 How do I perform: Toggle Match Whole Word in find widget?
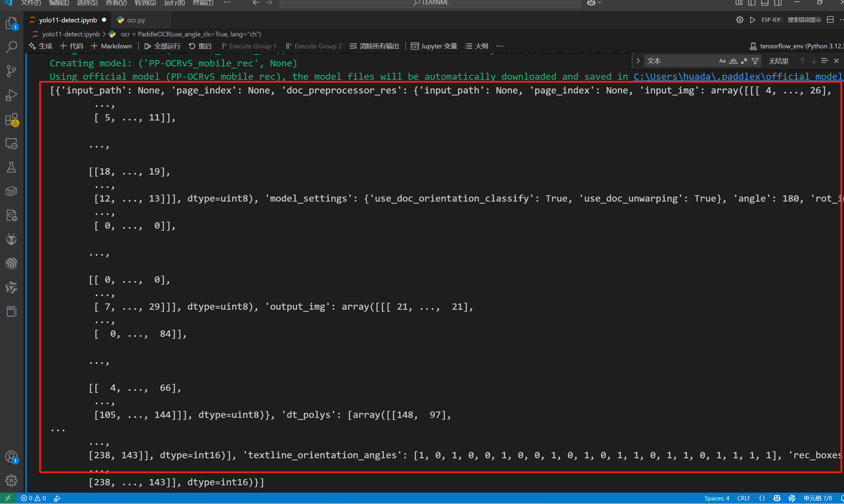coord(733,61)
